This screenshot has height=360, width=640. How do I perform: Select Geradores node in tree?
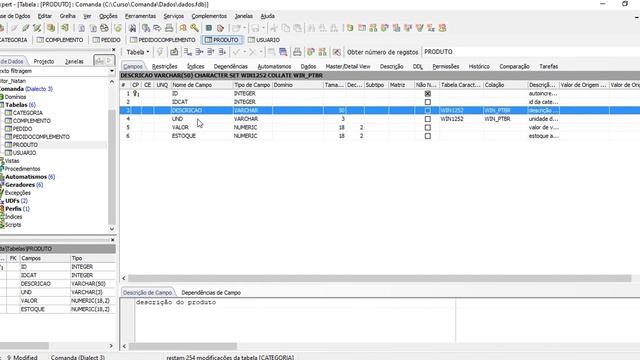click(x=20, y=185)
